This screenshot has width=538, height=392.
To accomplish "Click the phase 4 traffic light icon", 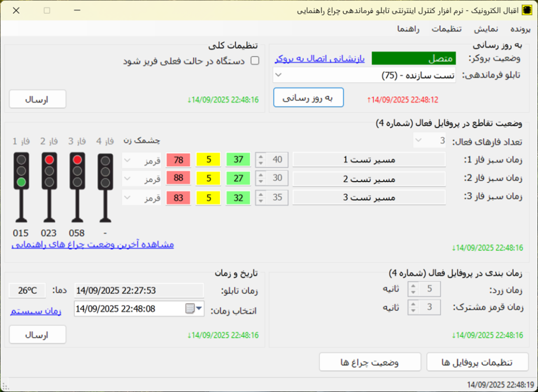I will (x=105, y=187).
